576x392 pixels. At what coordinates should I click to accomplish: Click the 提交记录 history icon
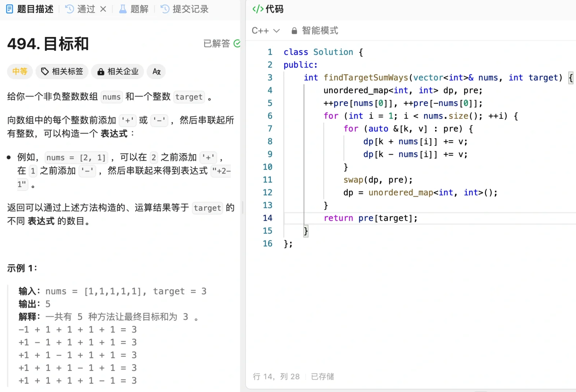(x=165, y=9)
